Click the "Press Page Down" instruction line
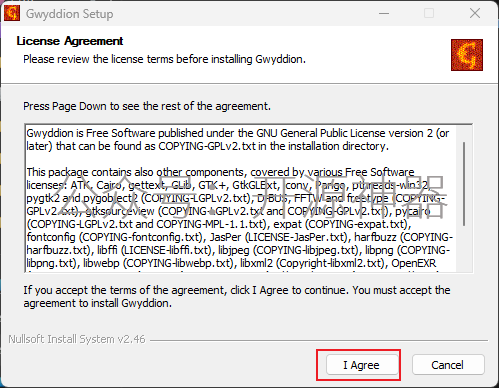This screenshot has height=388, width=499. click(147, 106)
